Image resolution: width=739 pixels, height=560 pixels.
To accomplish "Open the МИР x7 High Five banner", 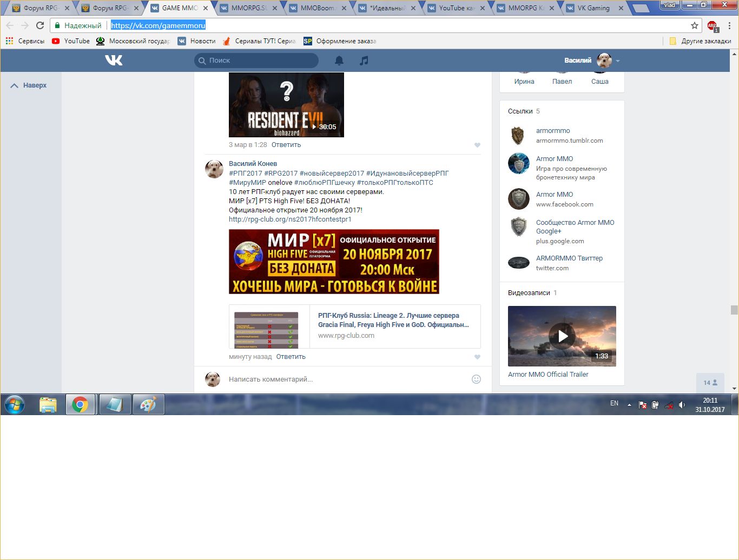I will 334,262.
